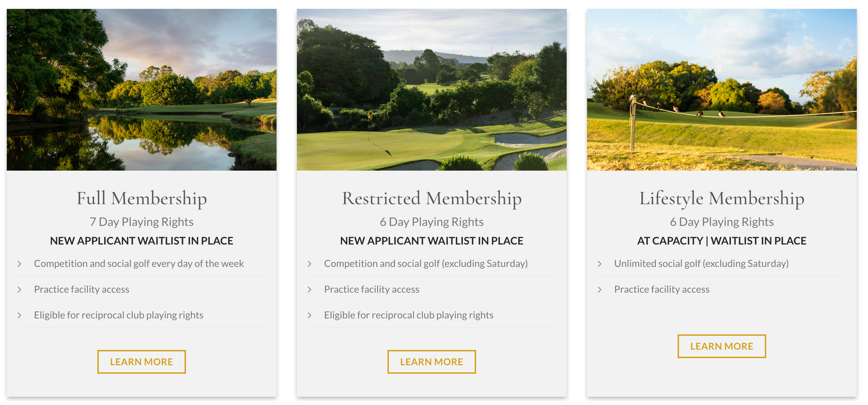
Task: Click the chevron beside reciprocal club rights under Restricted Membership
Action: [x=310, y=315]
